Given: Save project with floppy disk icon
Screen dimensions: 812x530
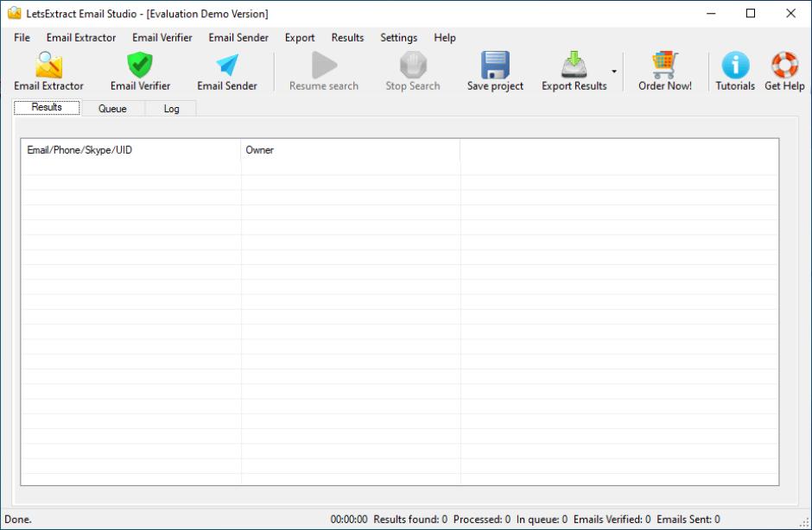Looking at the screenshot, I should [x=495, y=65].
